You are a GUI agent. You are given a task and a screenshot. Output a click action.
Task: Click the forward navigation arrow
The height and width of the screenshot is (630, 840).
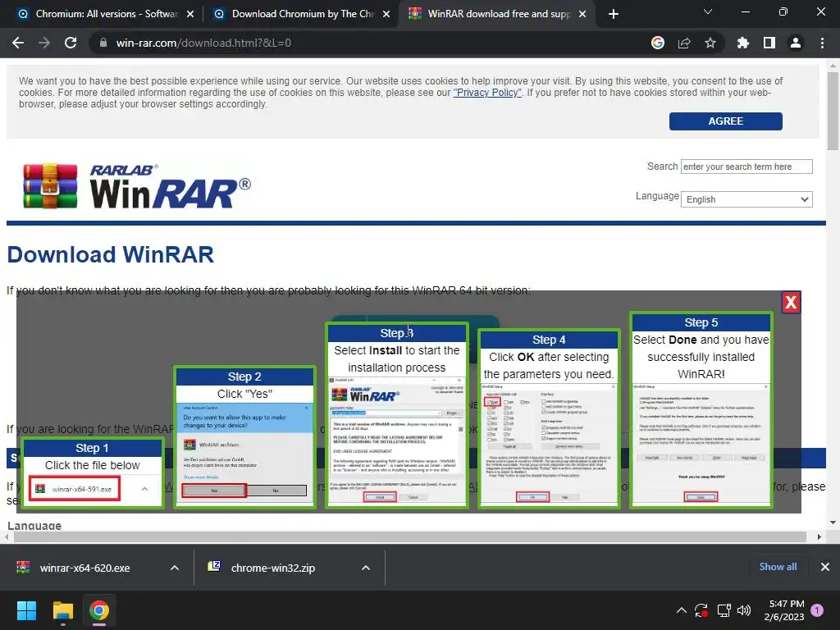point(44,43)
